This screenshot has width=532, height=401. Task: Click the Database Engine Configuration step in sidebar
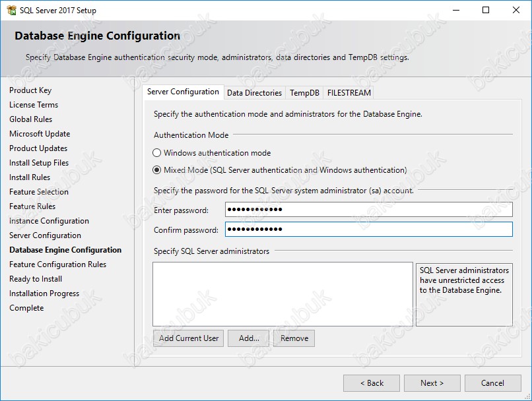(x=65, y=250)
